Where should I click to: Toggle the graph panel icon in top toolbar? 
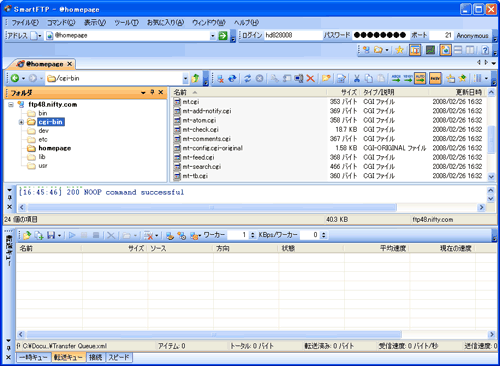431,50
